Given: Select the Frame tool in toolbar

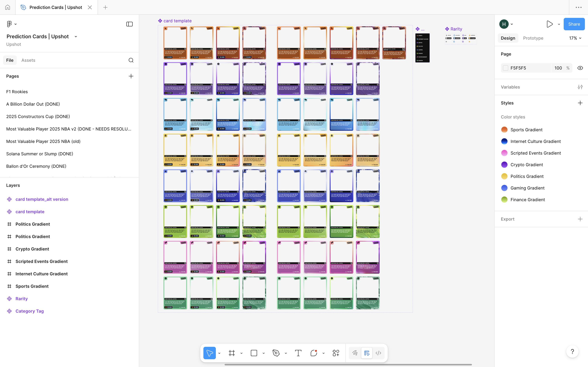Looking at the screenshot, I should pyautogui.click(x=232, y=353).
